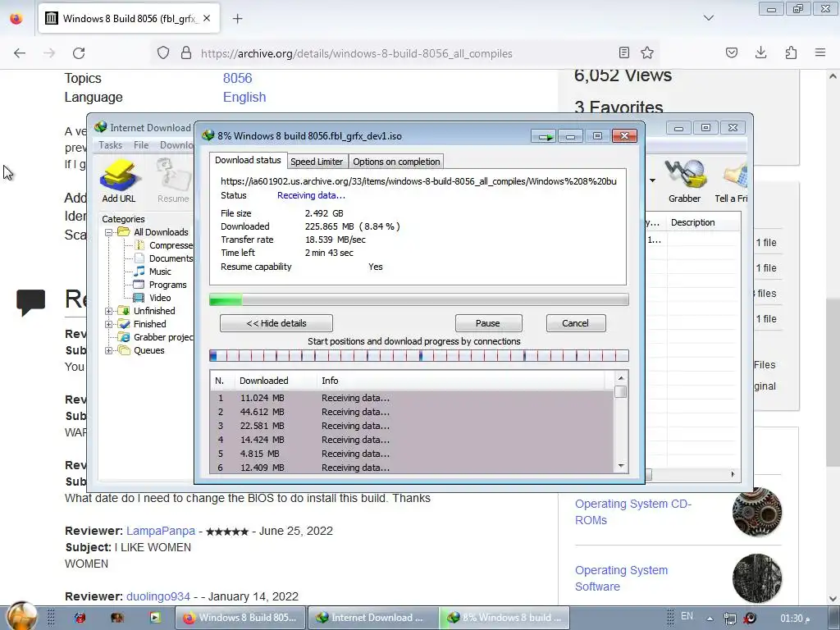Click connection row 2 with 44.612 MB
The image size is (840, 630).
[412, 412]
